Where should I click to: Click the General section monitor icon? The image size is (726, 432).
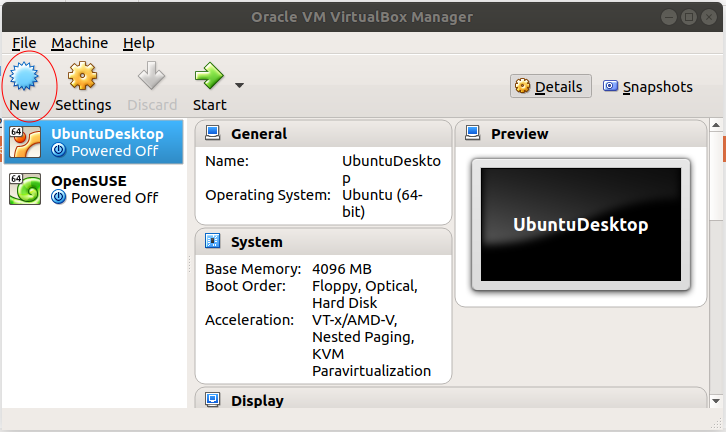213,133
